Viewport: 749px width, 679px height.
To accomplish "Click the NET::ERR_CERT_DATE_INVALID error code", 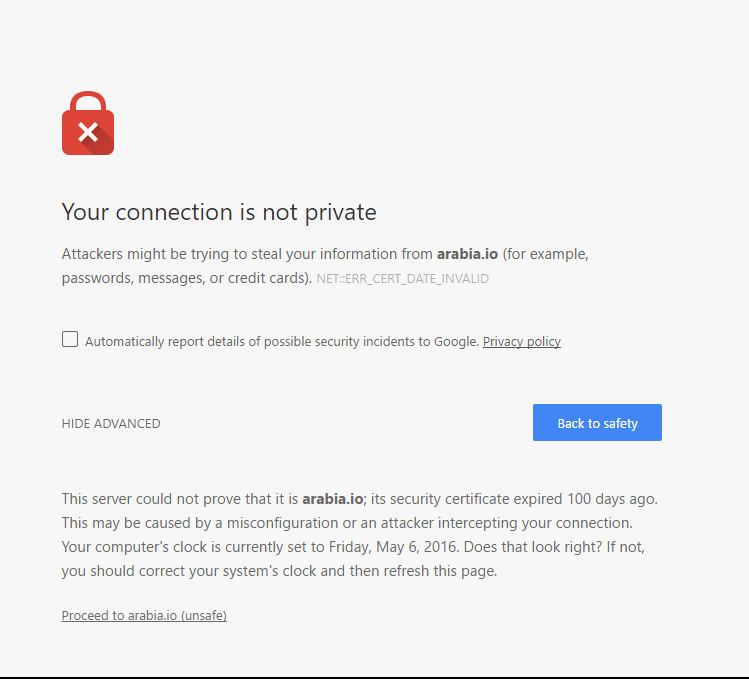I will (402, 279).
